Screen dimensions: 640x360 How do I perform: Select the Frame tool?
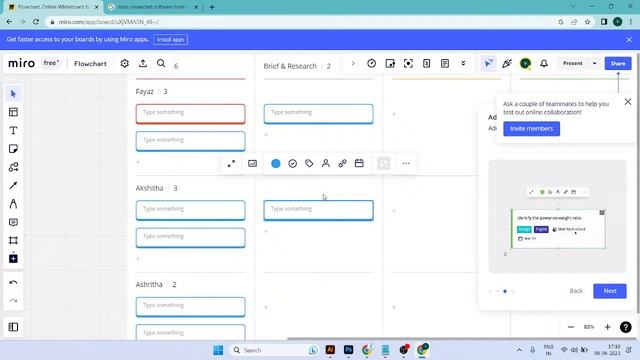tap(13, 240)
